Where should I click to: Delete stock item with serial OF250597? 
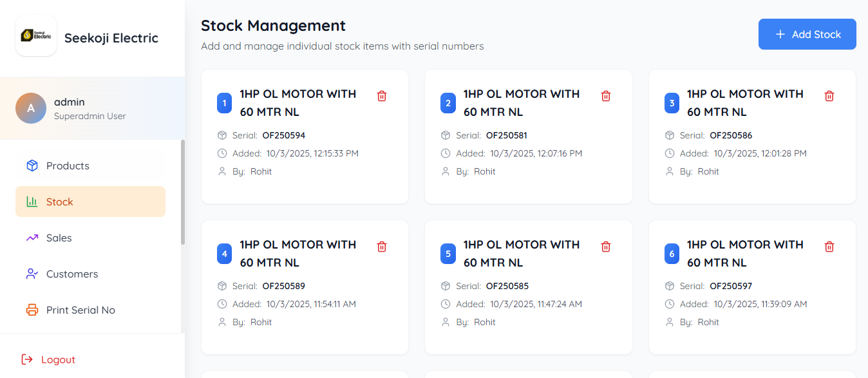tap(829, 247)
